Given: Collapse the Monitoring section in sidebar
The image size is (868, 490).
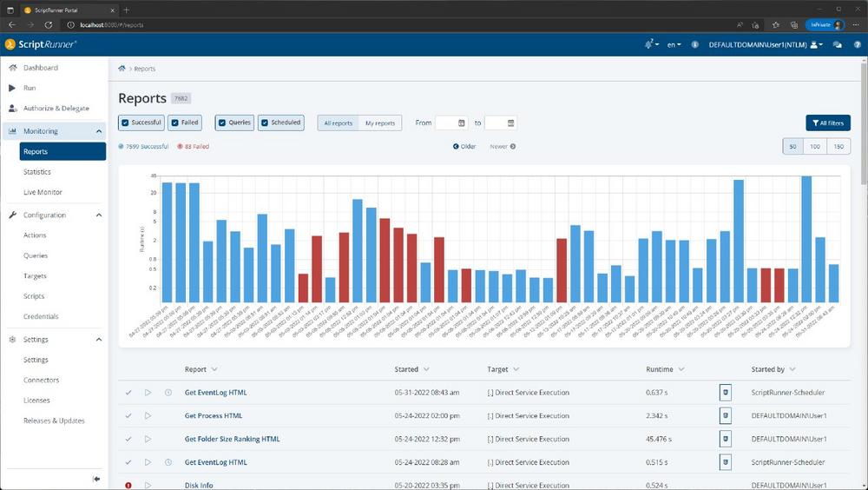Looking at the screenshot, I should pos(99,131).
